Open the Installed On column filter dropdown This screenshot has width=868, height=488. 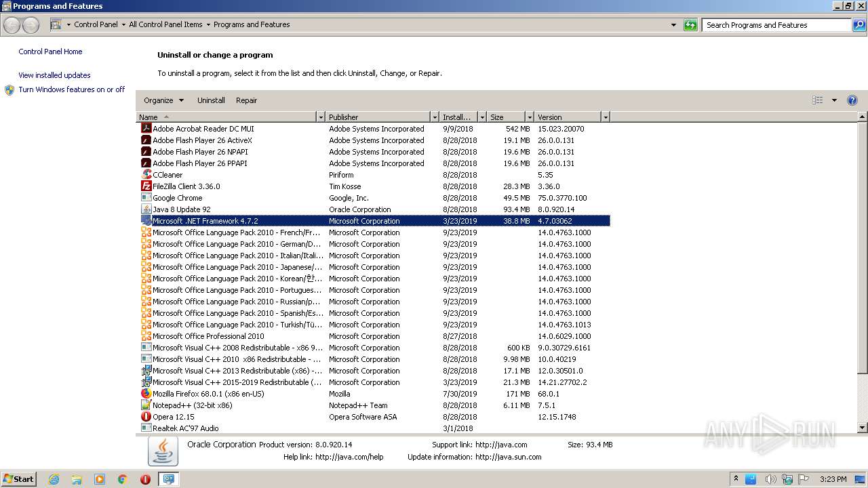click(482, 117)
